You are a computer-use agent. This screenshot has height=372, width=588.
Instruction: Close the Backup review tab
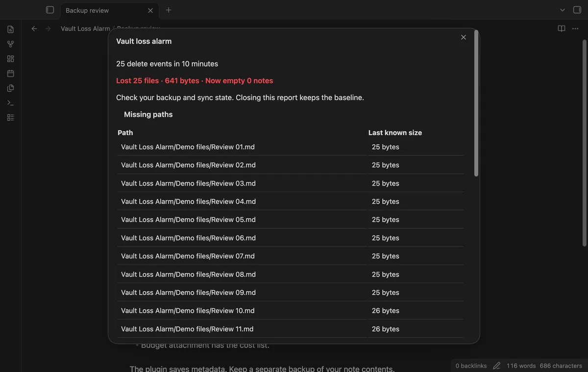pos(150,10)
